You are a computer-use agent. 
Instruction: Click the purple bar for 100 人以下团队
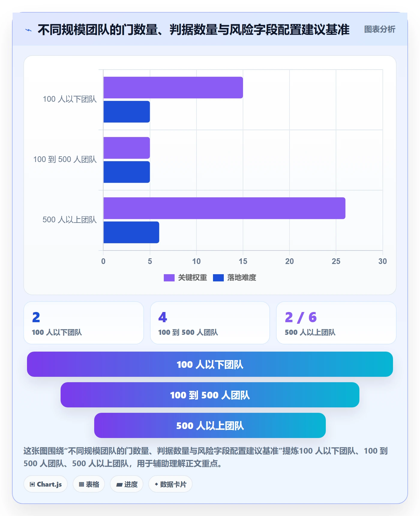coord(173,88)
